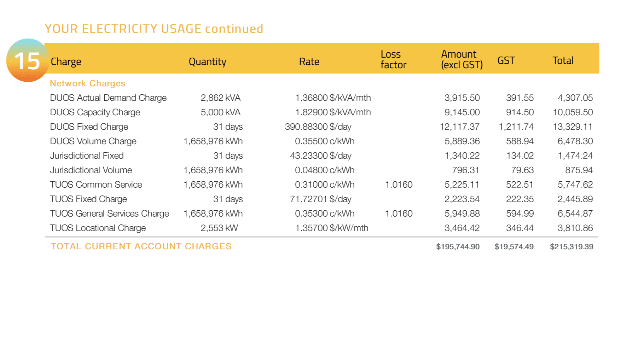Click the Loss factor column header
The width and height of the screenshot is (644, 362).
(x=393, y=59)
